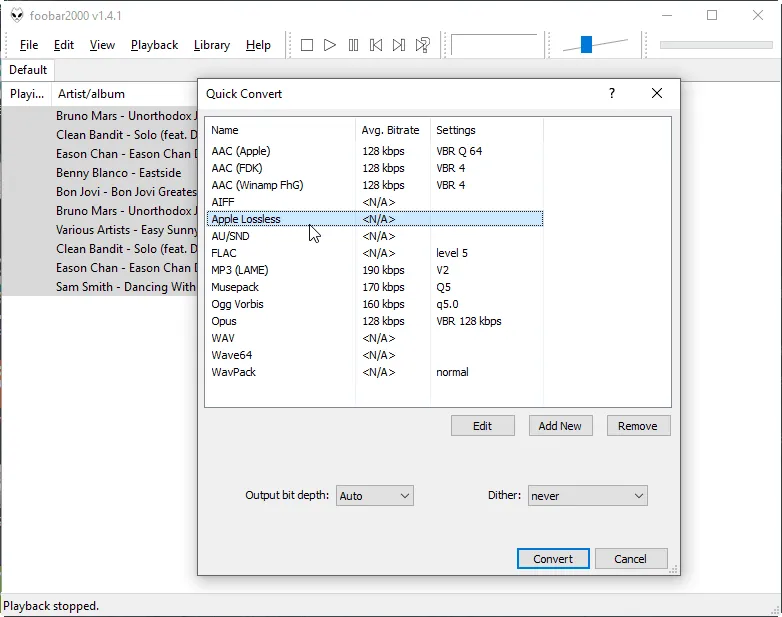Viewport: 782px width, 617px height.
Task: Adjust the volume slider handle
Action: click(x=586, y=44)
